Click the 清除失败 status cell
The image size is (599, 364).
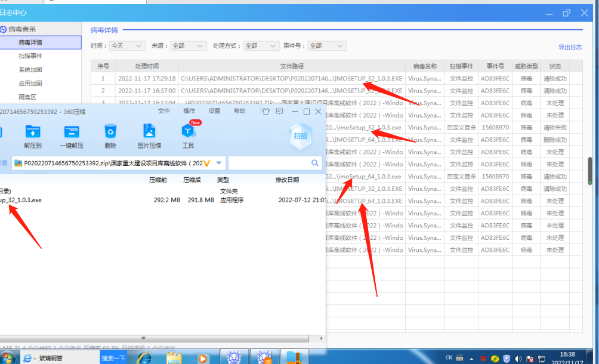[x=555, y=128]
